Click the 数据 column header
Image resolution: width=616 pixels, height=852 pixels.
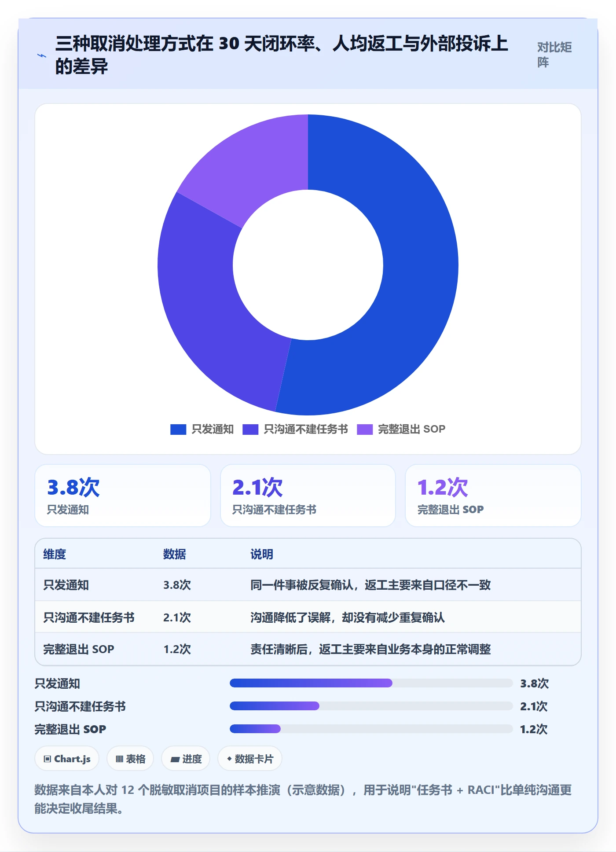pyautogui.click(x=174, y=554)
